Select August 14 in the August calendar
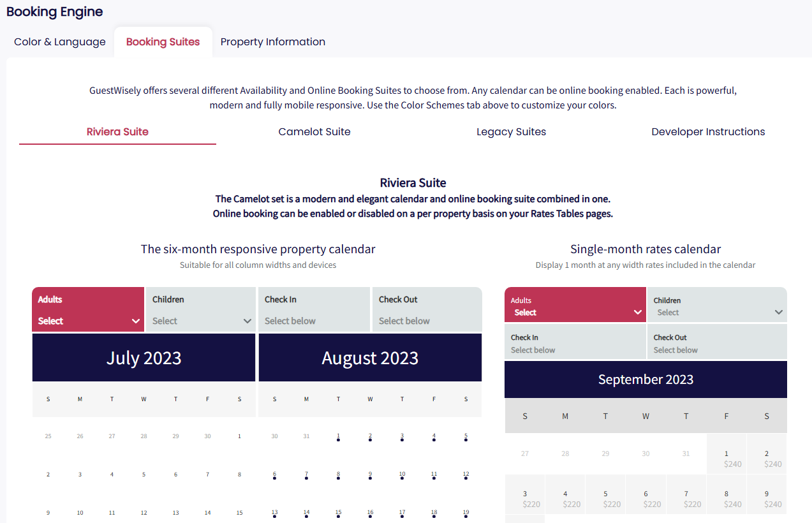The height and width of the screenshot is (523, 812). [x=306, y=513]
